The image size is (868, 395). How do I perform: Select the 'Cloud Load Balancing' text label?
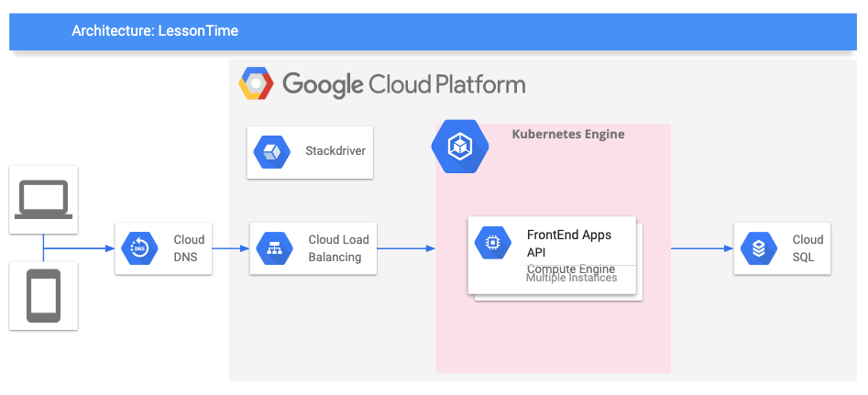click(x=338, y=248)
